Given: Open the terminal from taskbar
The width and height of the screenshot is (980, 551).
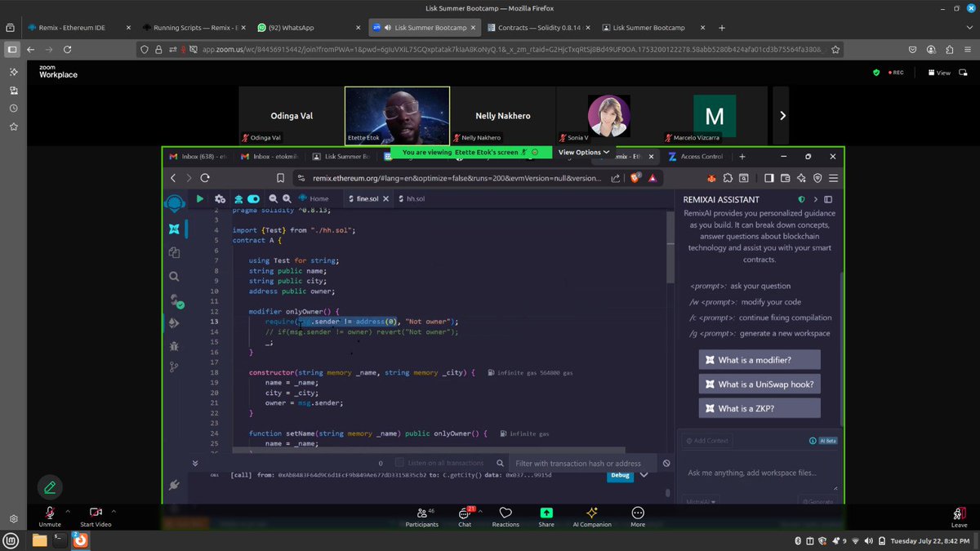Looking at the screenshot, I should pyautogui.click(x=60, y=540).
